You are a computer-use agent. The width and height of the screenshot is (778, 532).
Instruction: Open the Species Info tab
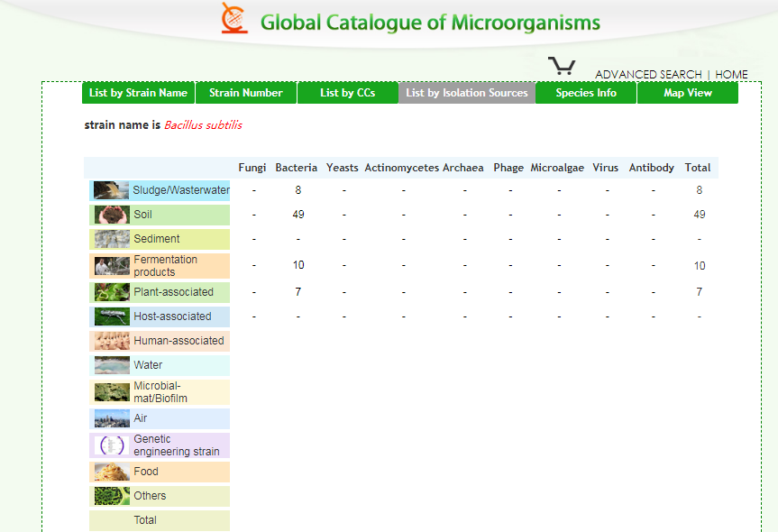click(586, 93)
